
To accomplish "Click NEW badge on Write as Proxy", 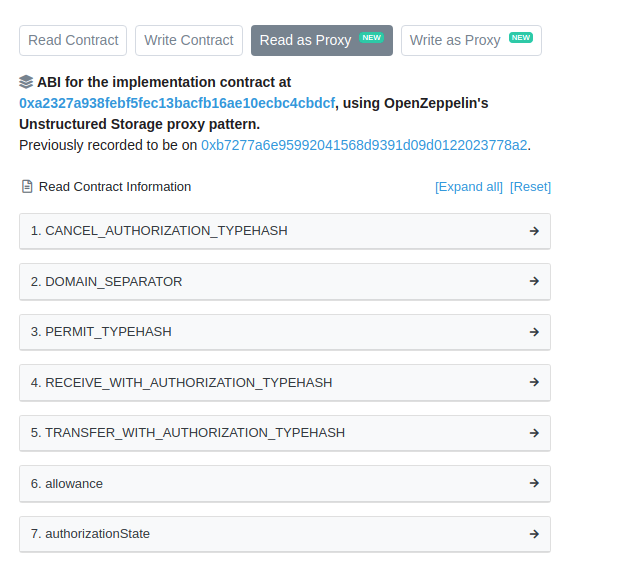I will [521, 38].
